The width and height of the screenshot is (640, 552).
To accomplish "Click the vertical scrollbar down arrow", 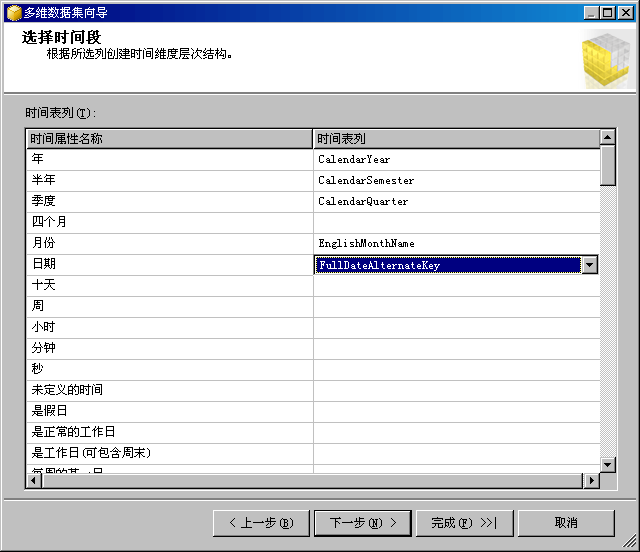I will pos(607,465).
